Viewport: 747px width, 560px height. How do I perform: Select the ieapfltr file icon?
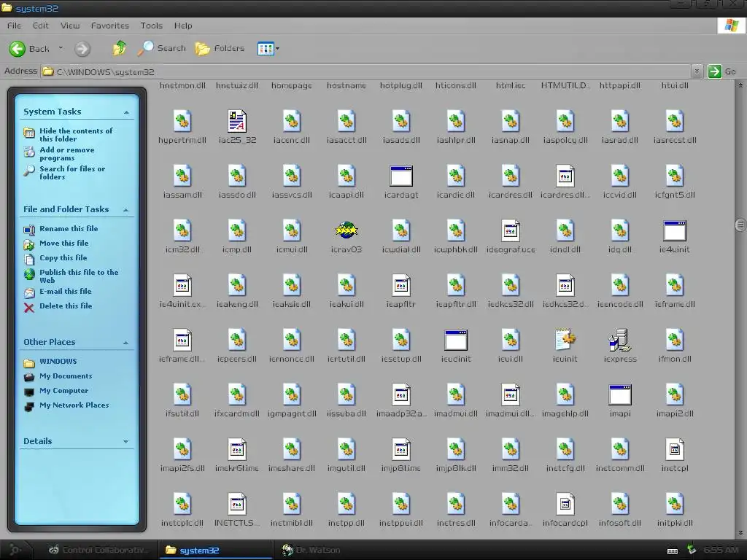coord(401,285)
